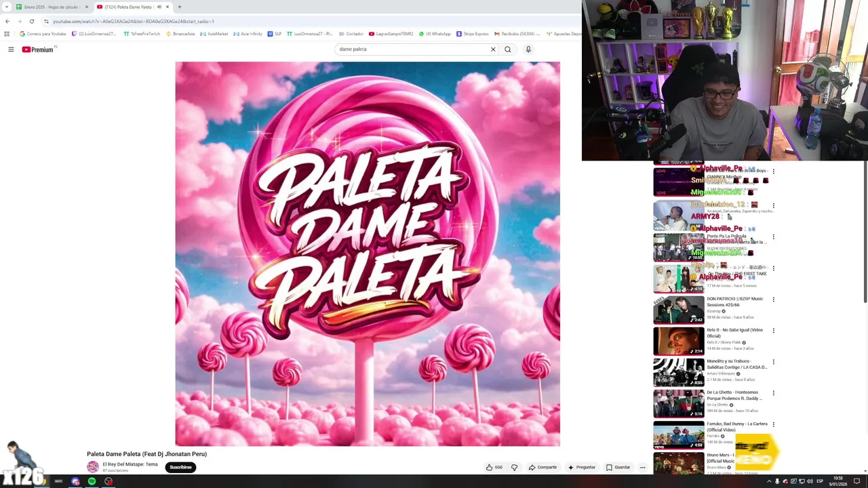Open AxieMarket bookmark
Viewport: 868px width, 488px height.
point(214,34)
